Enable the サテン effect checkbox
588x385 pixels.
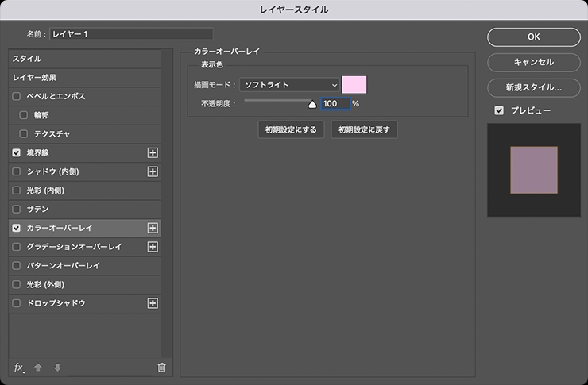16,209
